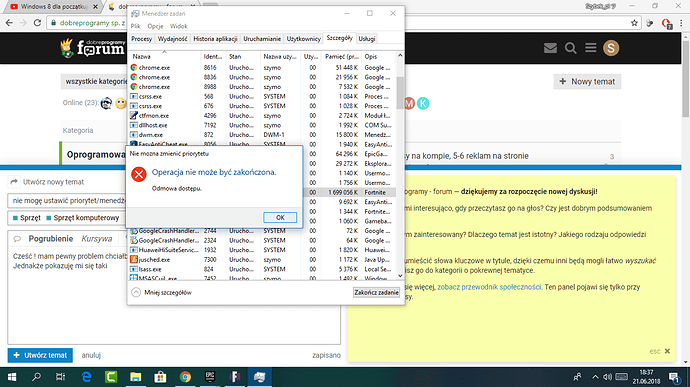Open the zobacz przewodnik społeczności link

pos(489,287)
